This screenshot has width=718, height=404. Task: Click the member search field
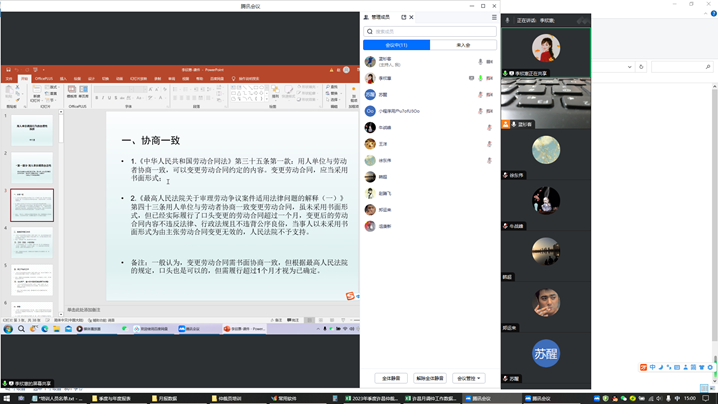(x=431, y=32)
